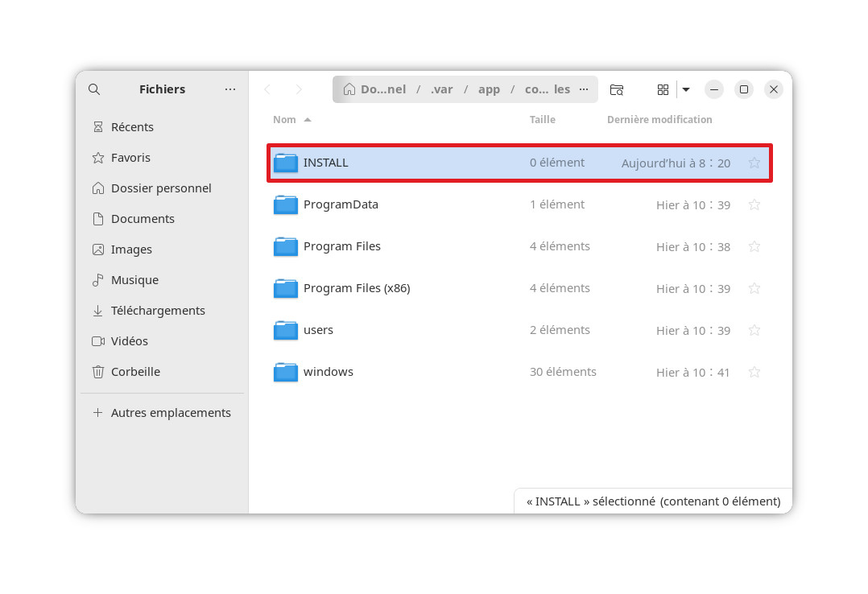The height and width of the screenshot is (594, 868).
Task: Select the Program Files (x86) folder icon
Action: click(x=286, y=289)
